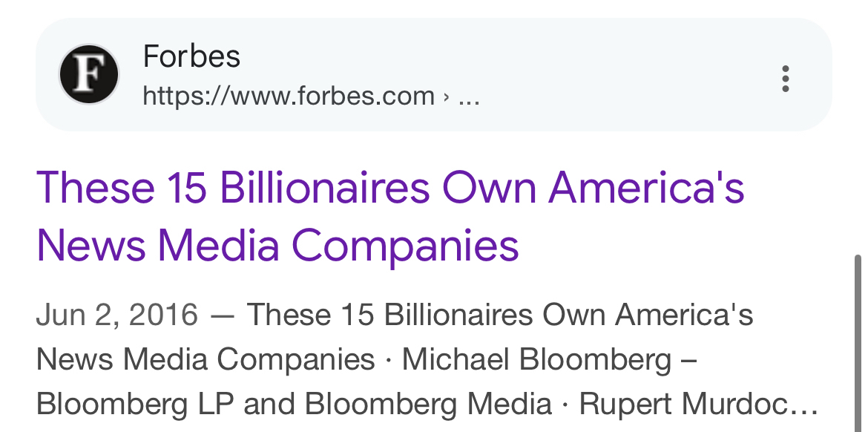Click 'News Media Companies' in the purple headline
Image resolution: width=868 pixels, height=432 pixels.
(x=277, y=245)
